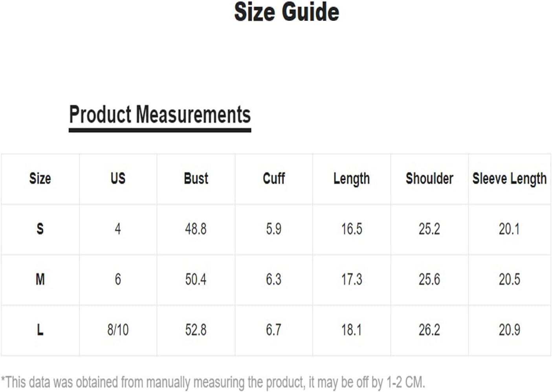The image size is (552, 392).
Task: Select the 6.3 cuff value
Action: (273, 280)
